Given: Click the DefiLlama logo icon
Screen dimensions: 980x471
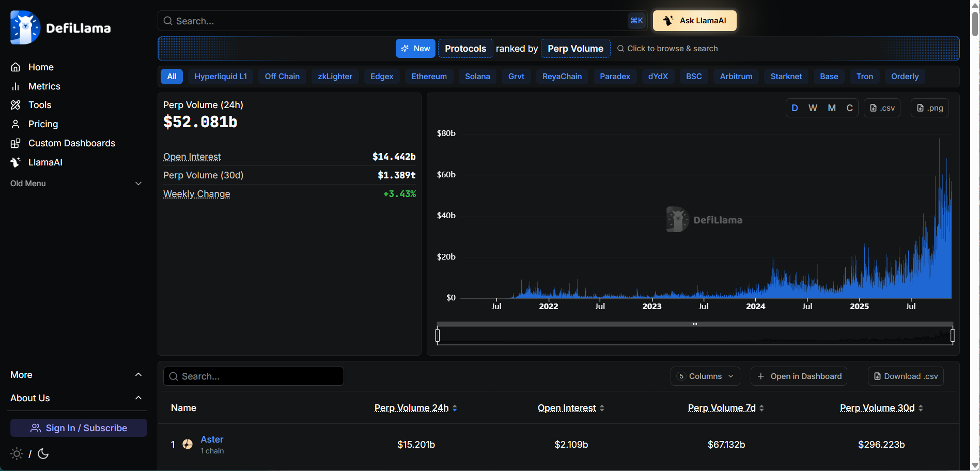Looking at the screenshot, I should click(x=25, y=28).
